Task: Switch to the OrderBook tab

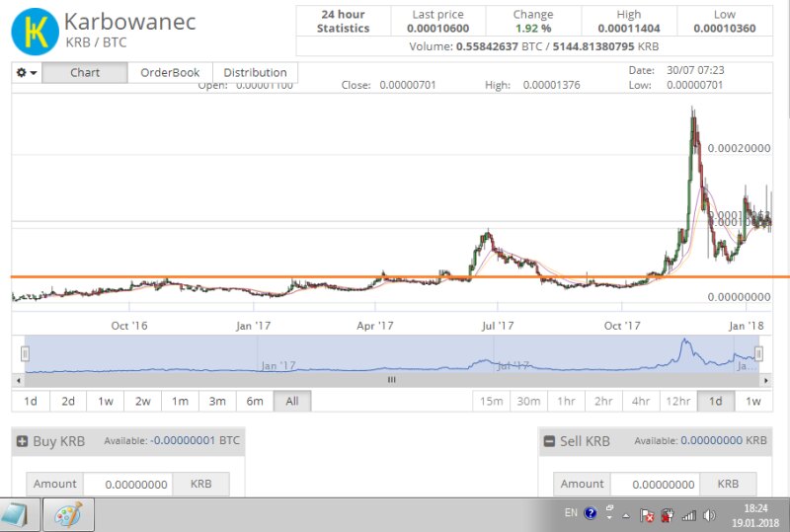Action: [170, 73]
